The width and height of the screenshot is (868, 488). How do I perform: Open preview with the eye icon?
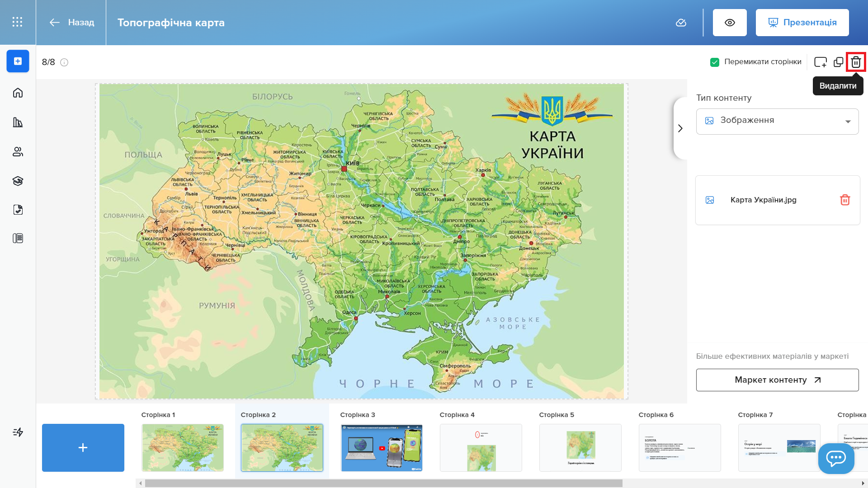(730, 23)
